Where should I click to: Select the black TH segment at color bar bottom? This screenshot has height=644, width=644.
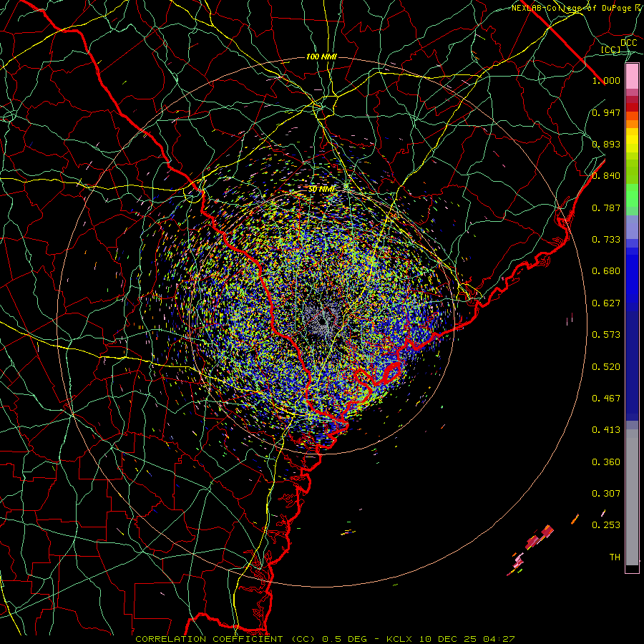pos(632,569)
